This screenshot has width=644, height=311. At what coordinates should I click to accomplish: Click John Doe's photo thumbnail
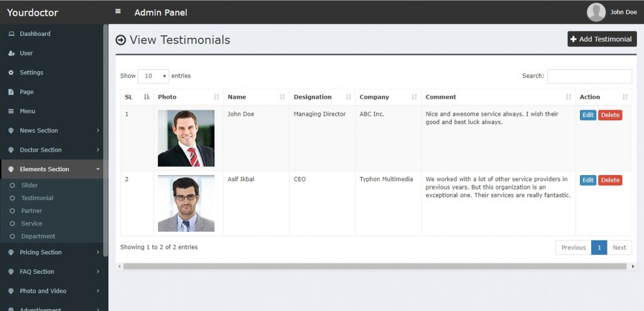point(186,139)
